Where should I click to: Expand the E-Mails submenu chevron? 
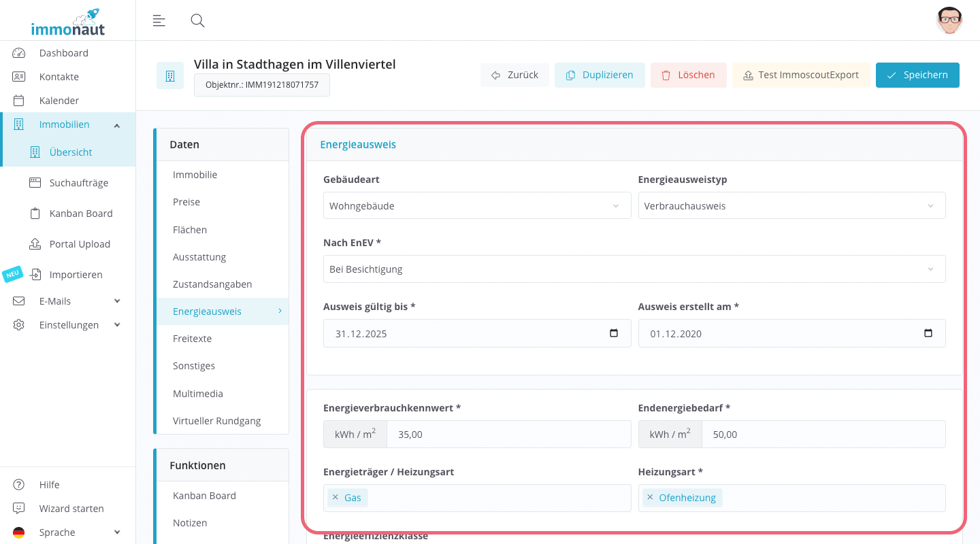(x=117, y=301)
